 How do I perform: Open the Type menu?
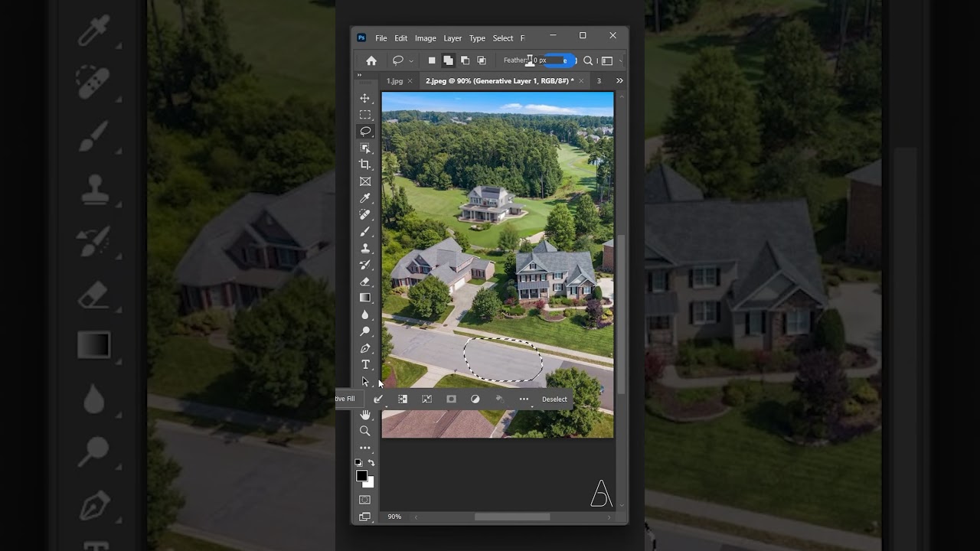477,38
